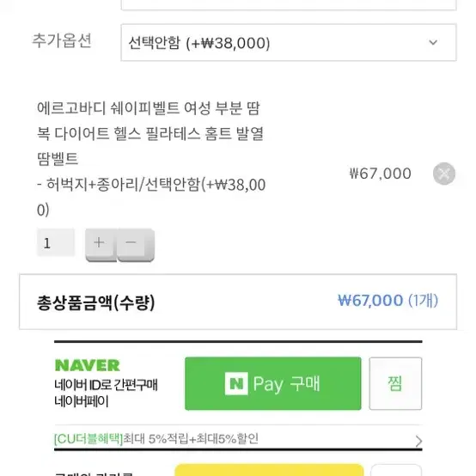
Task: Remove the selected item with X icon
Action: 444,174
